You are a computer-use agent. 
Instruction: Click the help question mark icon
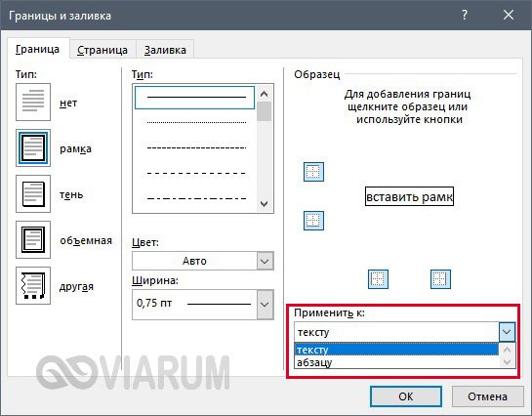point(465,15)
